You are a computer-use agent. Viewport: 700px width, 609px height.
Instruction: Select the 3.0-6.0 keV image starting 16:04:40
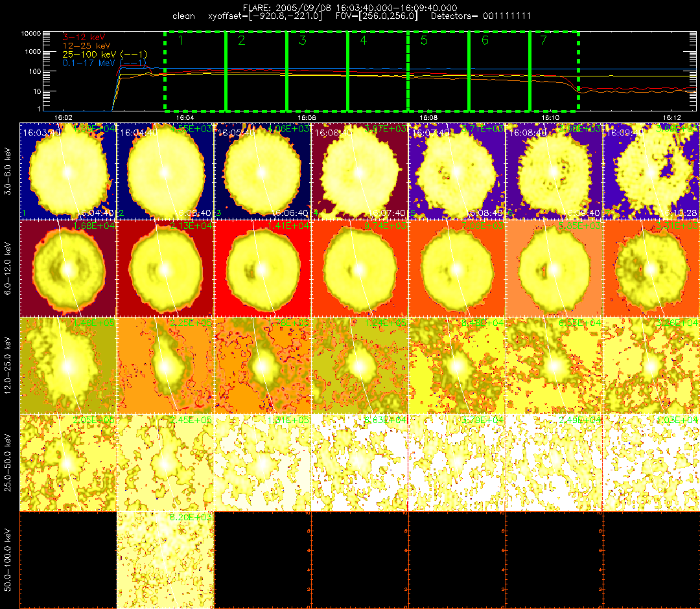[x=165, y=171]
